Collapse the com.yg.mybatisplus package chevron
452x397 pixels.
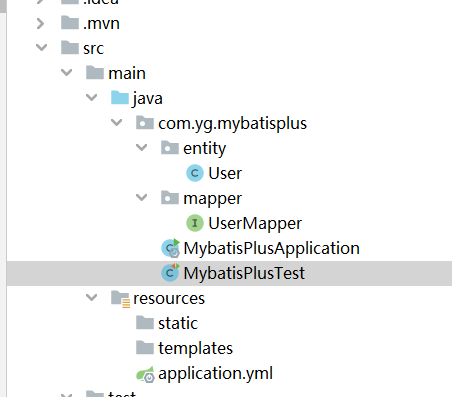(116, 122)
